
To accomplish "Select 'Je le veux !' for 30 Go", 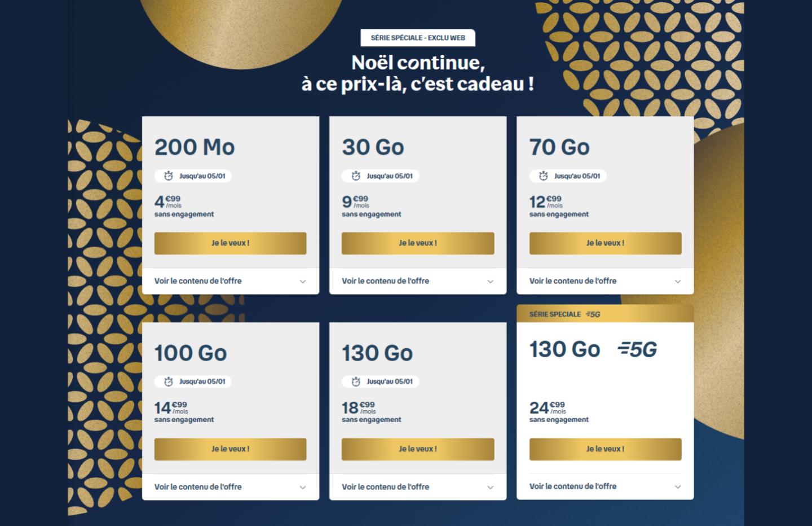I will click(x=418, y=243).
